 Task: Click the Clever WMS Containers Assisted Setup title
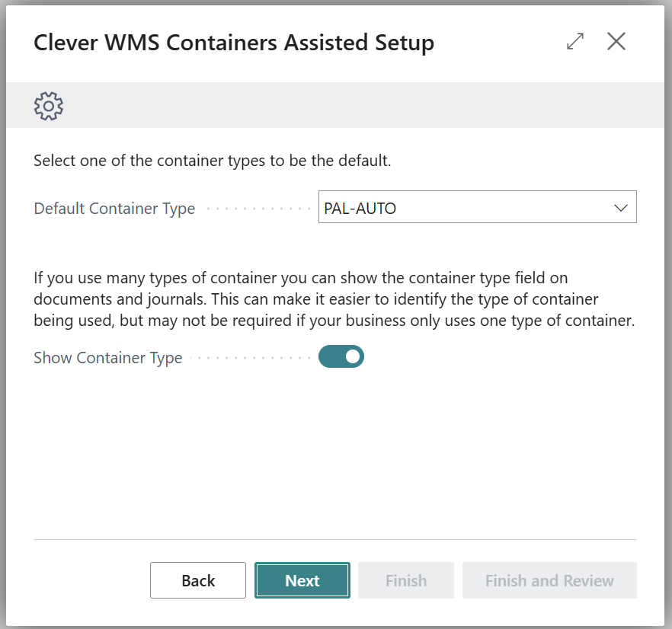tap(234, 43)
